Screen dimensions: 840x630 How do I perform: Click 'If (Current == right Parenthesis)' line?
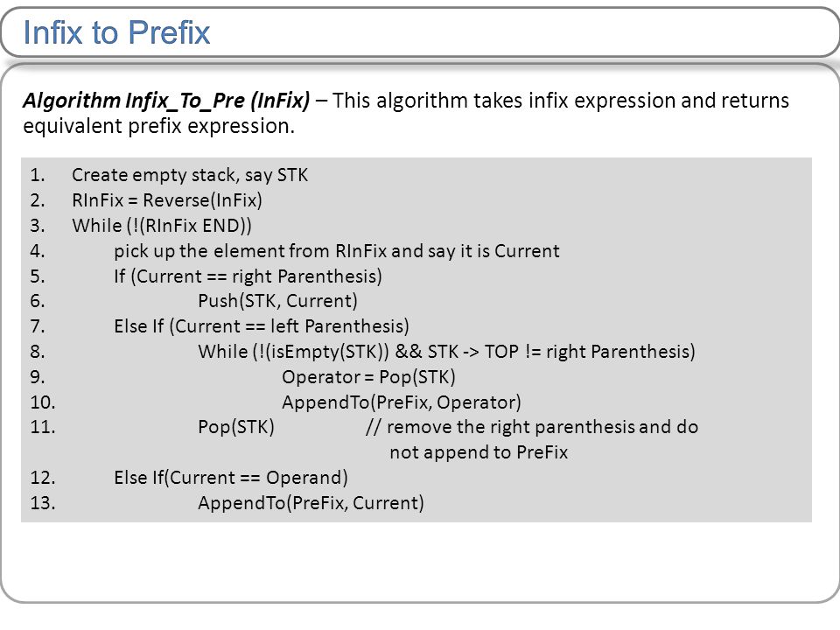click(x=248, y=276)
